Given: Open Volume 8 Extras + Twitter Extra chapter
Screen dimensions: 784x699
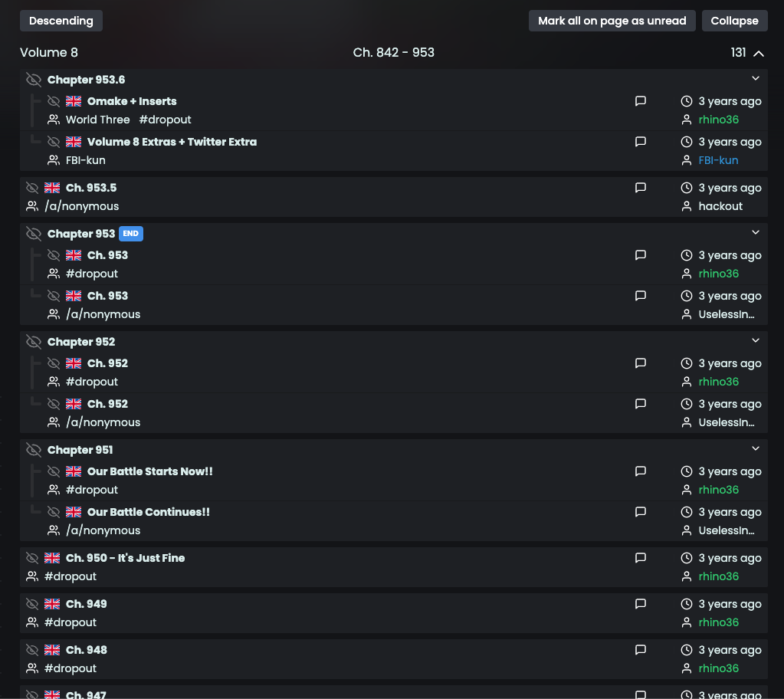Looking at the screenshot, I should 172,142.
